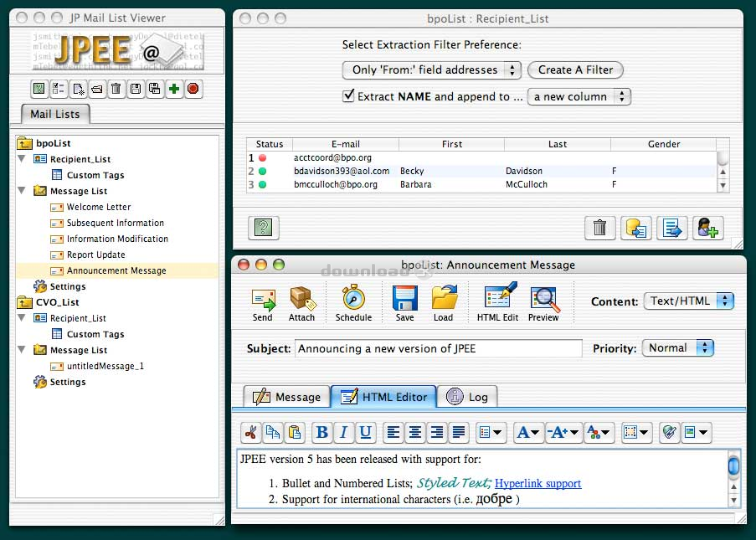Screen dimensions: 756x540
Task: Open the HTML Edit tool
Action: point(498,303)
